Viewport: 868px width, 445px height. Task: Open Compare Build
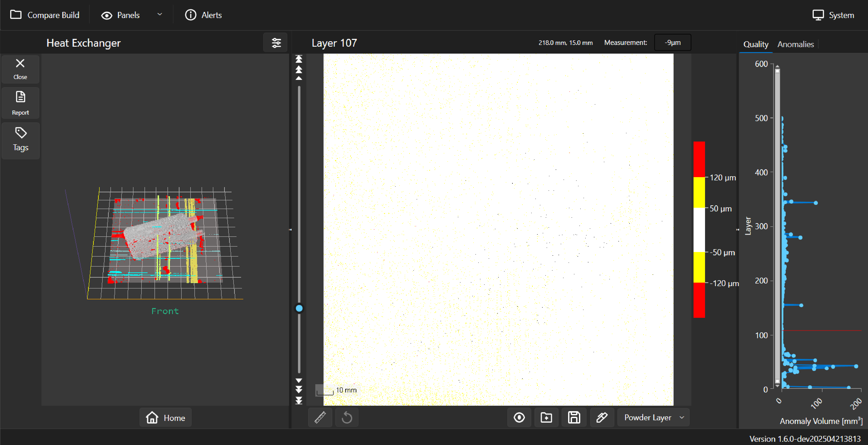(x=45, y=15)
